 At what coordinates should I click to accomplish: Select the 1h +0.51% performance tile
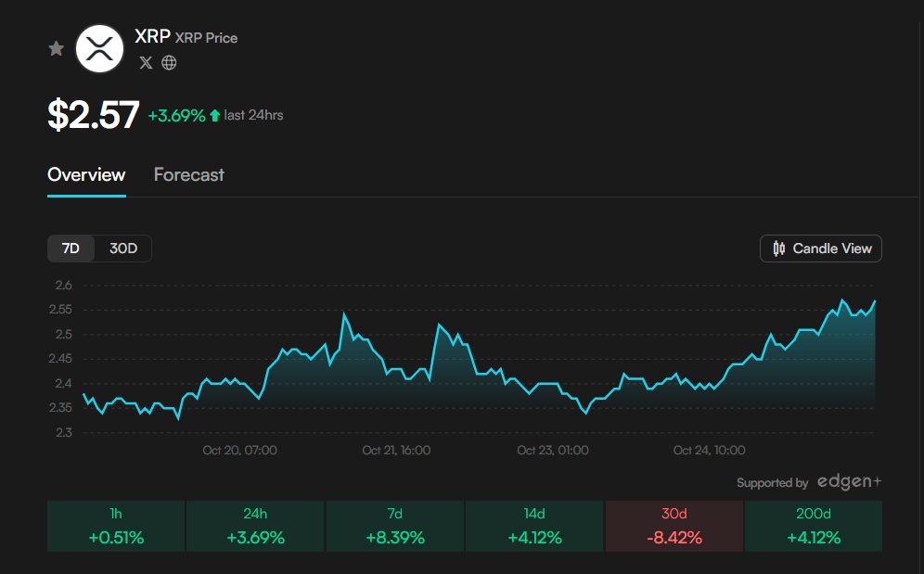pos(116,527)
